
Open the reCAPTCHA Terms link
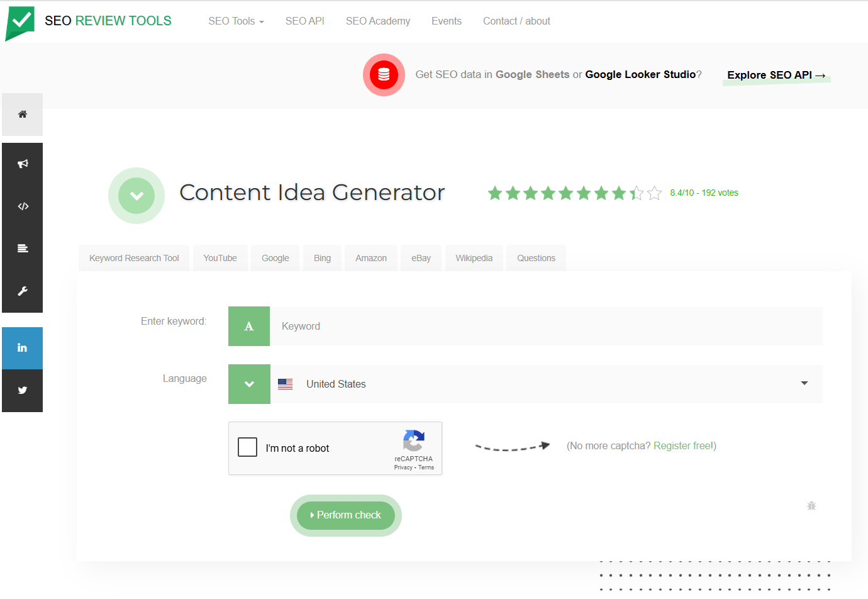point(426,467)
